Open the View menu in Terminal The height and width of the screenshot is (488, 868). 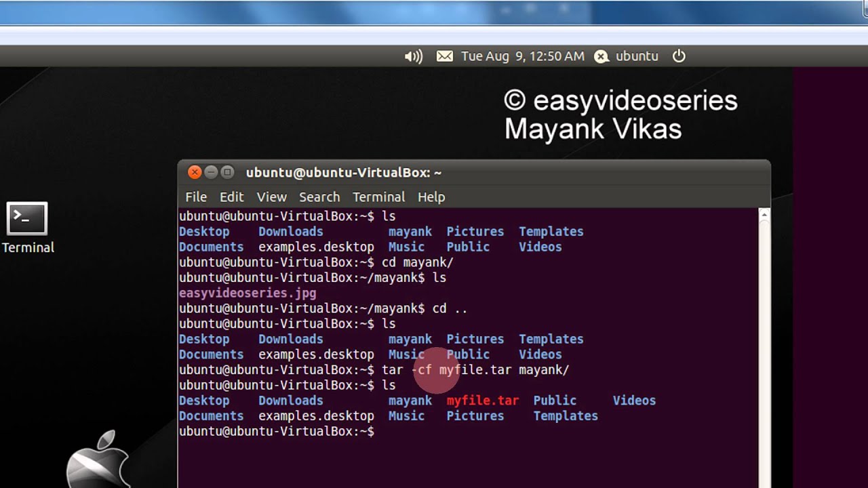(x=271, y=197)
